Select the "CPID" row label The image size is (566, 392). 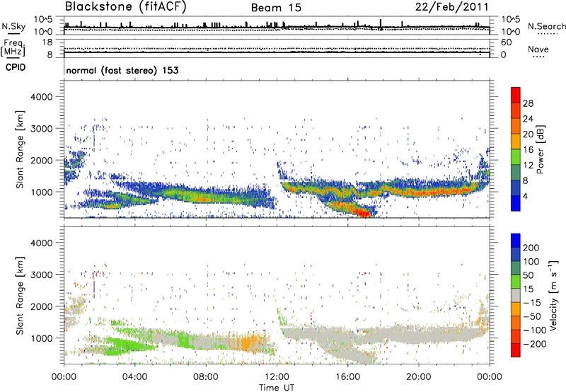pos(16,67)
